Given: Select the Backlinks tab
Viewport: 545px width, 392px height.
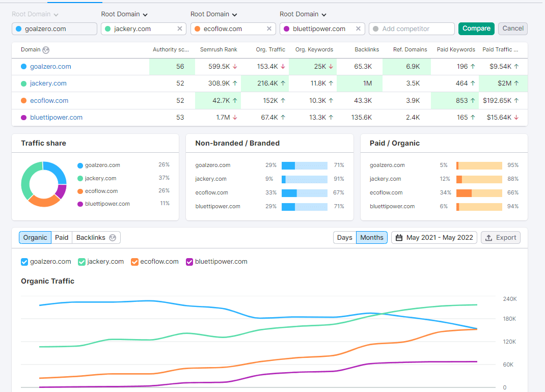Looking at the screenshot, I should [96, 238].
